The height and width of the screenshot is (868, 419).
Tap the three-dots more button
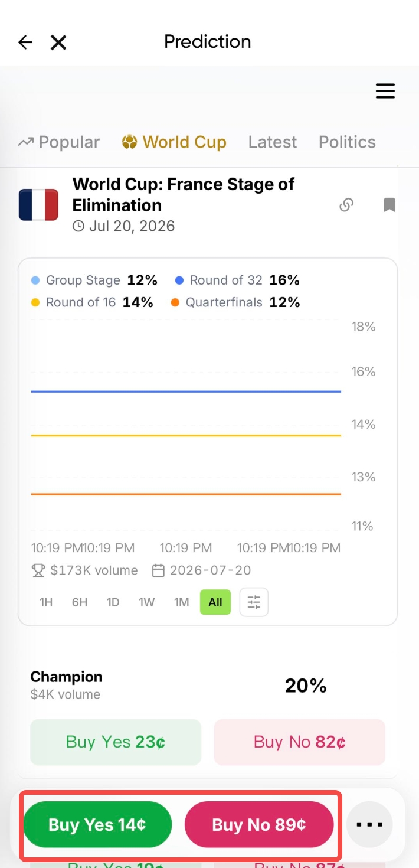369,824
